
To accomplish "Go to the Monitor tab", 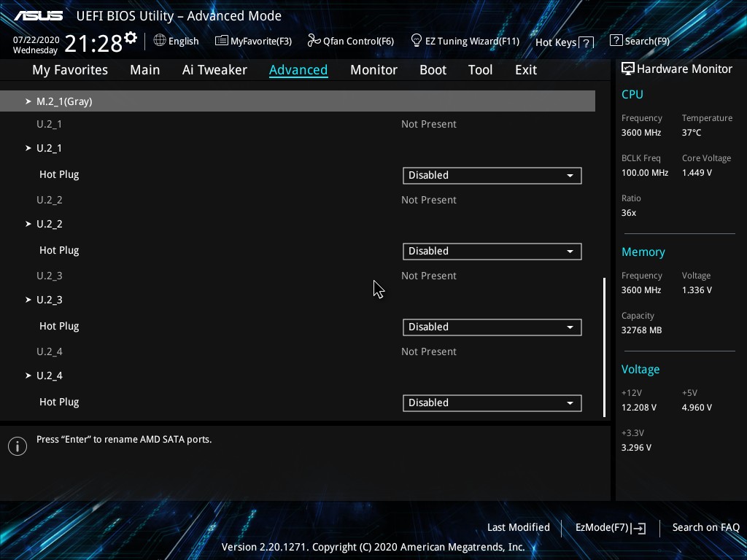I will pyautogui.click(x=373, y=70).
